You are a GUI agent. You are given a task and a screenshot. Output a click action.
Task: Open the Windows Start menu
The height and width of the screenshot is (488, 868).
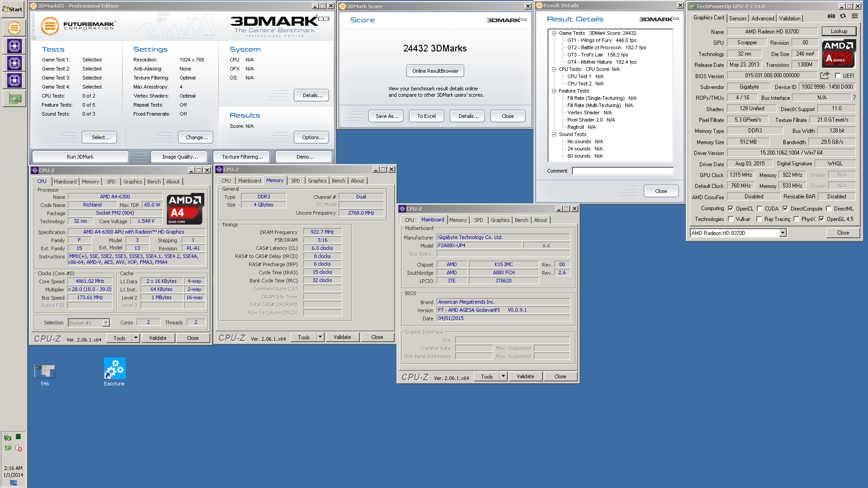(13, 9)
